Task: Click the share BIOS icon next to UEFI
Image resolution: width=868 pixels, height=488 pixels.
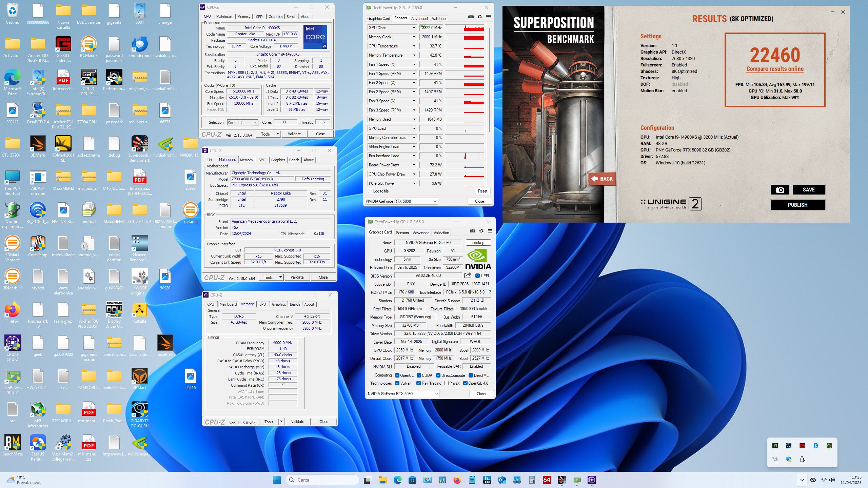Action: tap(468, 276)
